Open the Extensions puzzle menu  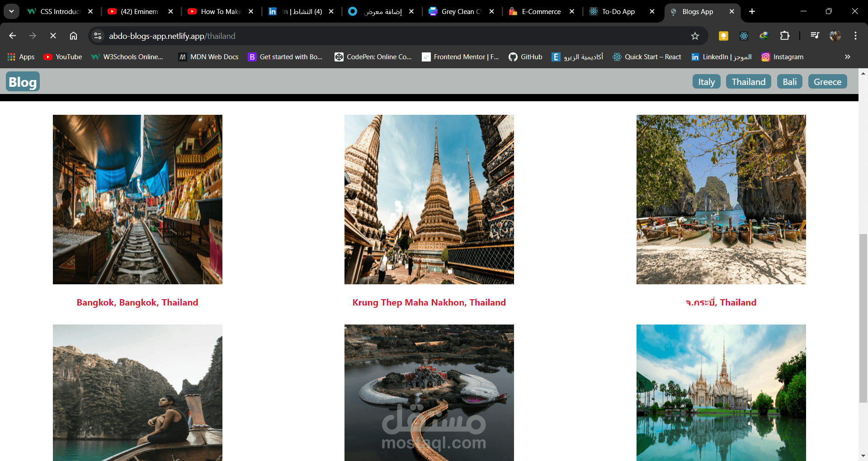click(785, 36)
